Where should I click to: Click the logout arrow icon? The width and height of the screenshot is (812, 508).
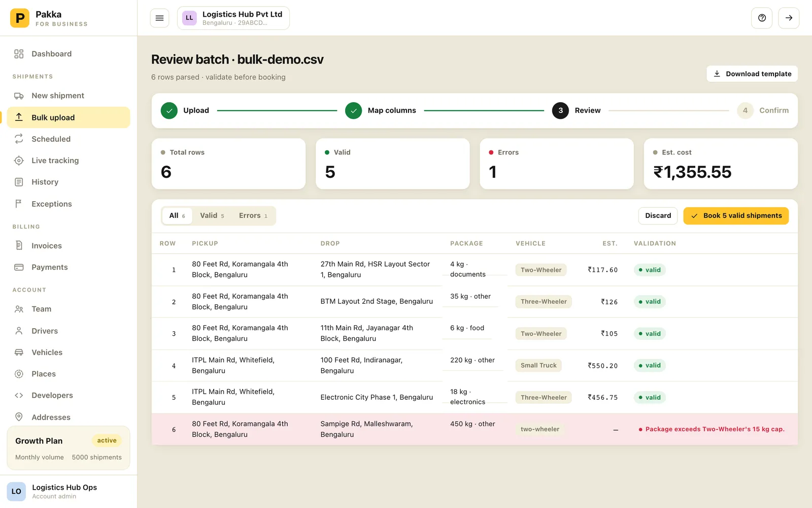tap(789, 18)
